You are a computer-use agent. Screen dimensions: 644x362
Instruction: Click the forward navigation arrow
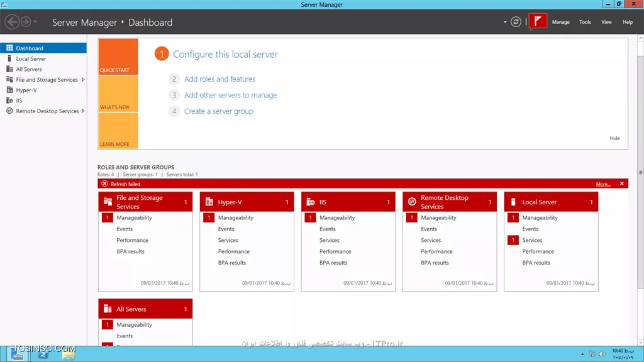coord(25,22)
